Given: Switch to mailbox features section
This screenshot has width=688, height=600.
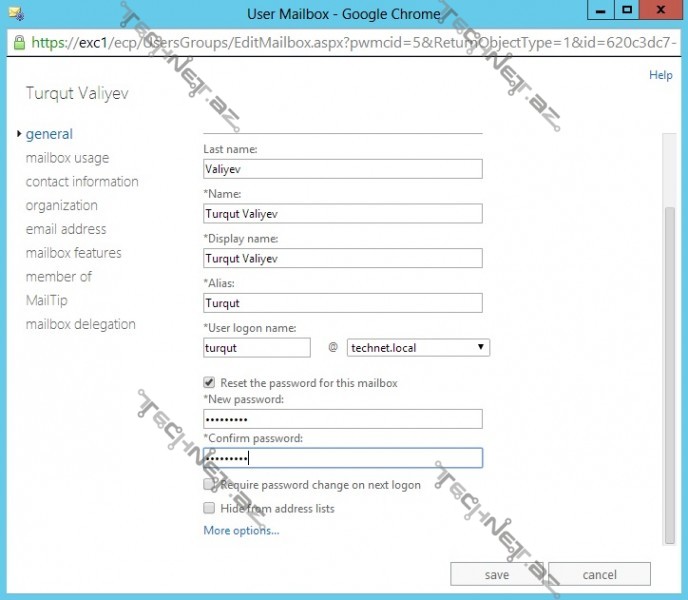Looking at the screenshot, I should pyautogui.click(x=73, y=253).
